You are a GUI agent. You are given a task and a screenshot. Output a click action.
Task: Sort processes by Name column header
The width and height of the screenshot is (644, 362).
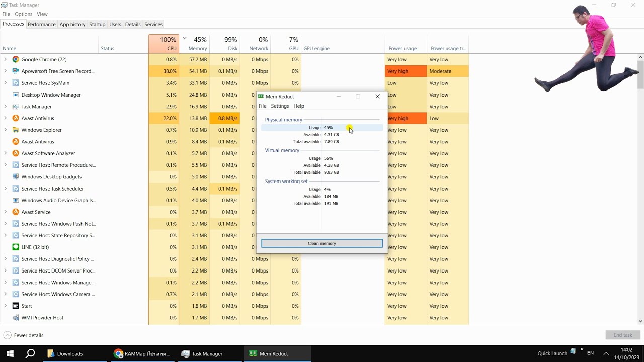(x=49, y=44)
